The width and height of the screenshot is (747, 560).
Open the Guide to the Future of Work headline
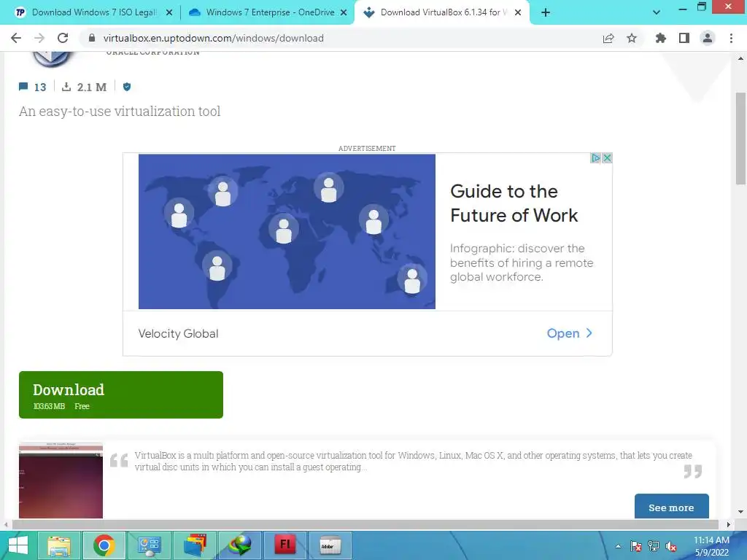click(x=514, y=203)
